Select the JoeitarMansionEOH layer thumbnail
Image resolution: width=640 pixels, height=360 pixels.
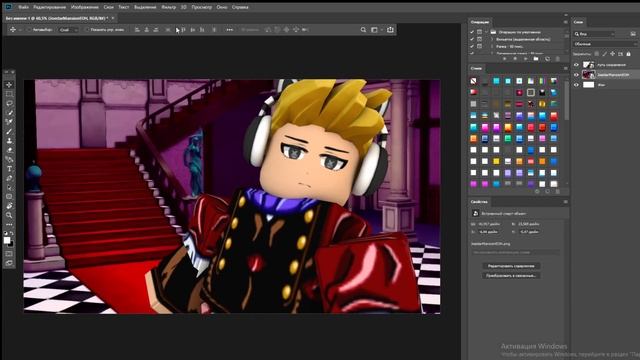(x=589, y=75)
